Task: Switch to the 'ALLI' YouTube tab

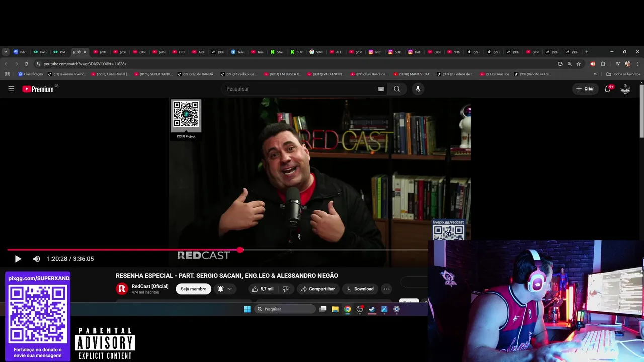Action: [336, 52]
